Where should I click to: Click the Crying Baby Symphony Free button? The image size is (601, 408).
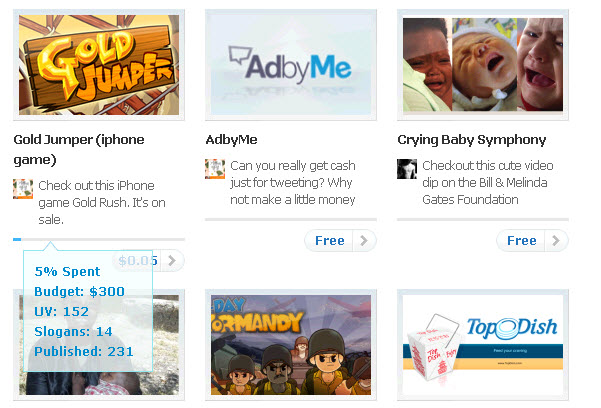click(521, 241)
